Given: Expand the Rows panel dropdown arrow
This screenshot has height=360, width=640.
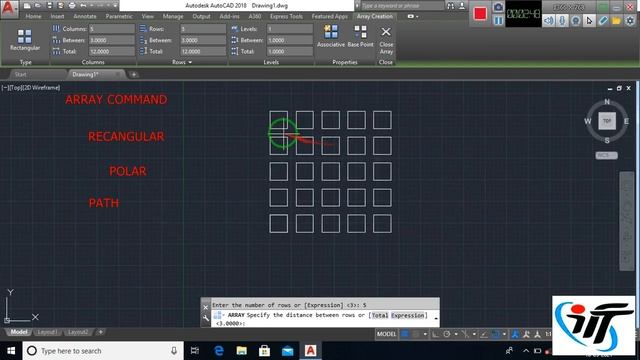Looking at the screenshot, I should (190, 62).
